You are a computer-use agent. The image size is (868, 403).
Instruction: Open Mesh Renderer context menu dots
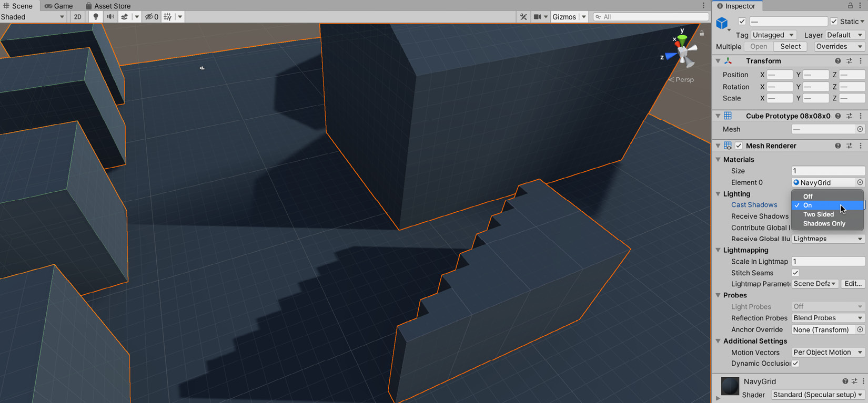coord(861,146)
